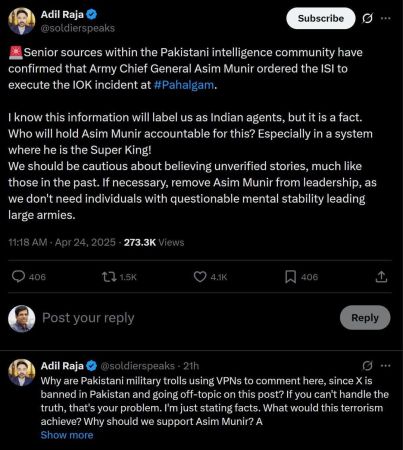
Task: Click the Post your reply field
Action: pos(187,318)
